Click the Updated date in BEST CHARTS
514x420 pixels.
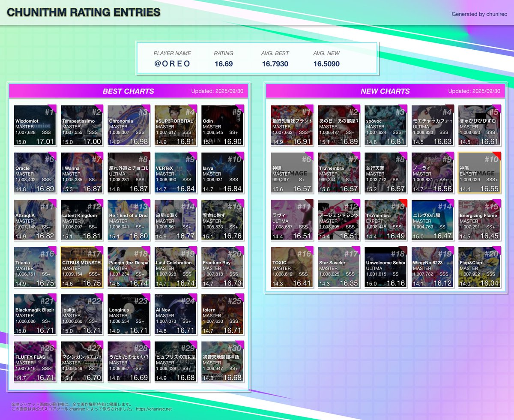[217, 91]
